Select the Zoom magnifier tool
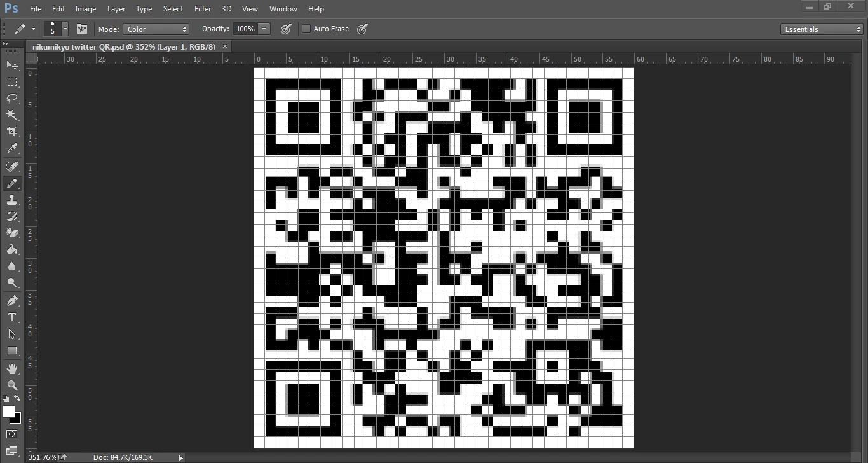This screenshot has height=463, width=868. point(12,385)
